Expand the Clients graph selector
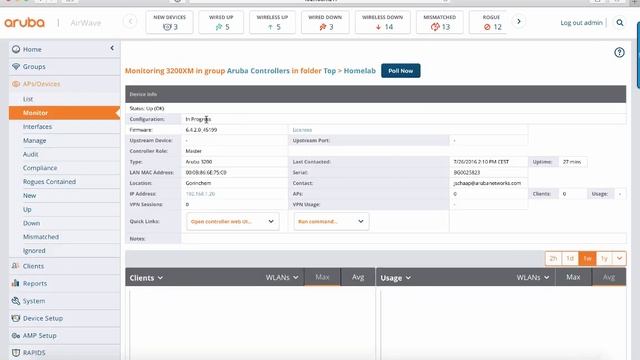 click(146, 278)
